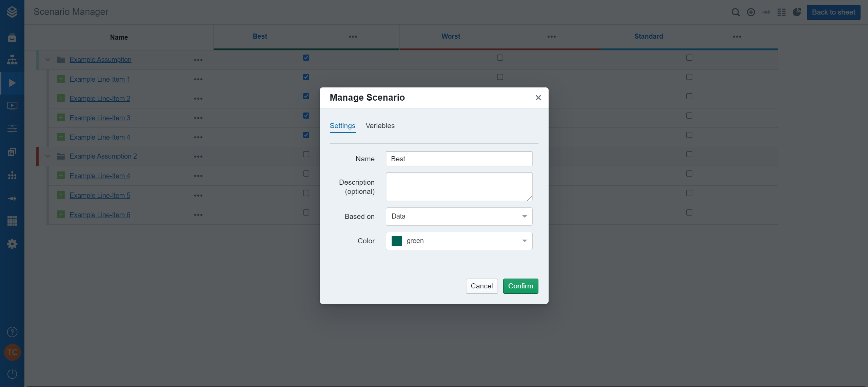This screenshot has width=868, height=387.
Task: Click the help question mark icon
Action: click(12, 332)
